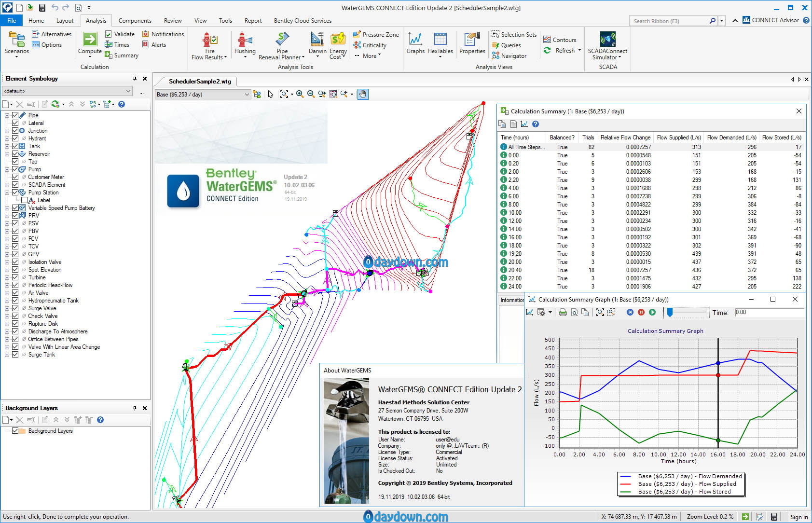Switch to the Report ribbon tab

(253, 21)
